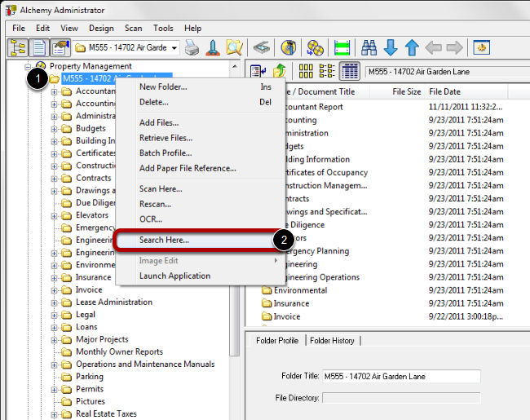
Task: Switch to the Folder Profile tab
Action: [277, 341]
